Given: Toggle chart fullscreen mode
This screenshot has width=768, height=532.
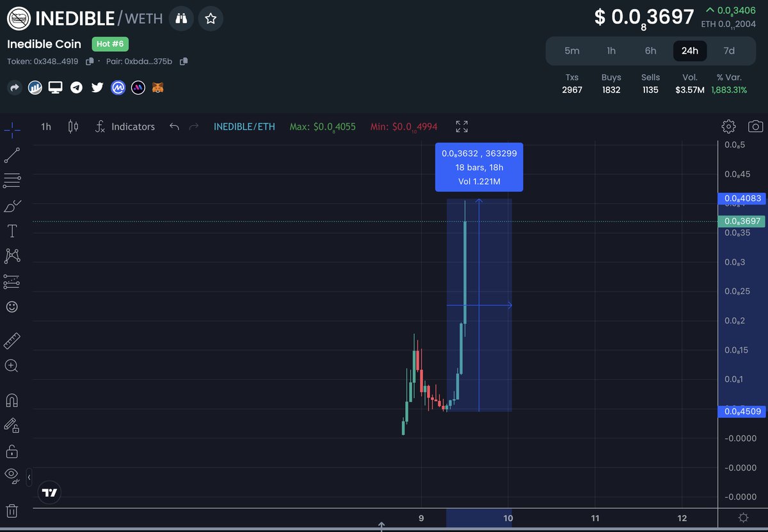Looking at the screenshot, I should (461, 127).
